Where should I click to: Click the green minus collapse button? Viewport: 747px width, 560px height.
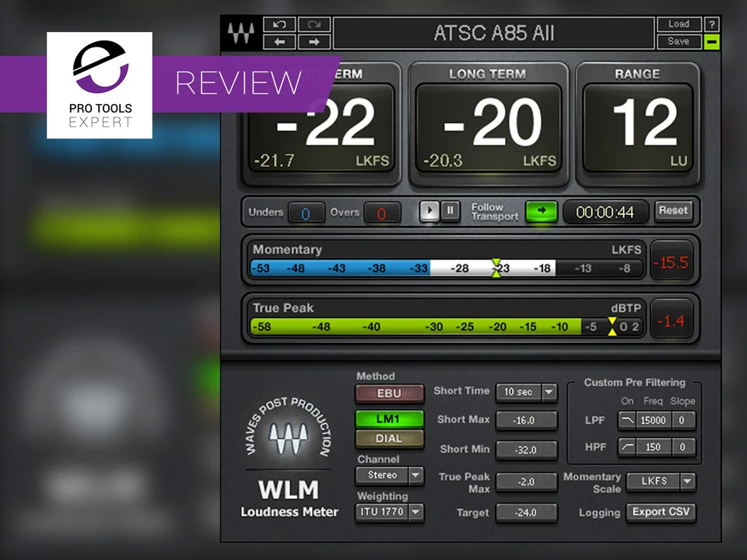click(712, 42)
